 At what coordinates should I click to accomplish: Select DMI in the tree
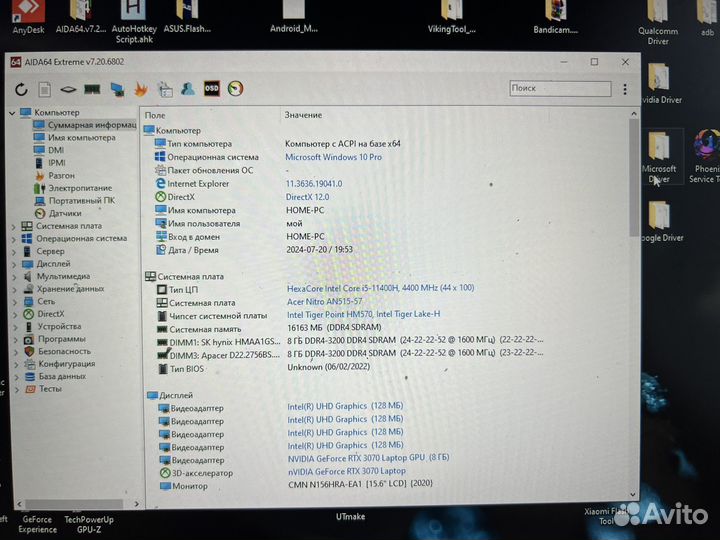[x=50, y=150]
